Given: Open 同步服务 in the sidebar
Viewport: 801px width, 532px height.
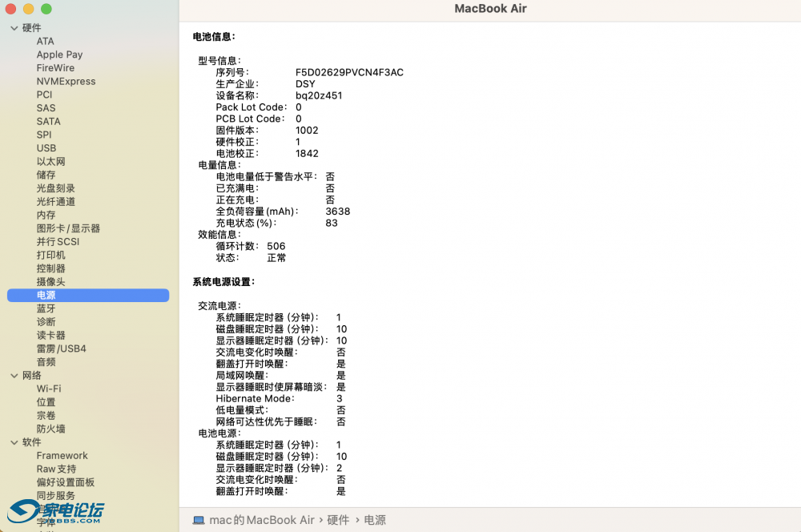Looking at the screenshot, I should tap(56, 496).
